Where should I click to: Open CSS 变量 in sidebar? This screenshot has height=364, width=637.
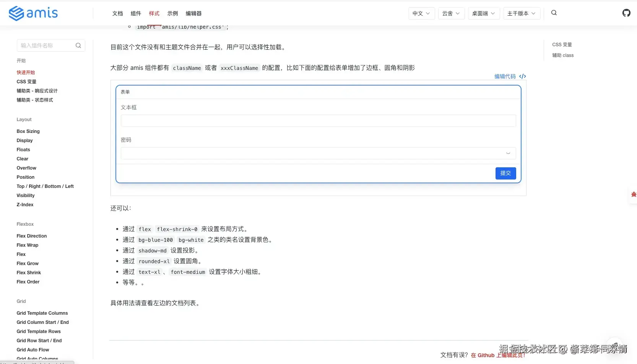click(x=26, y=82)
